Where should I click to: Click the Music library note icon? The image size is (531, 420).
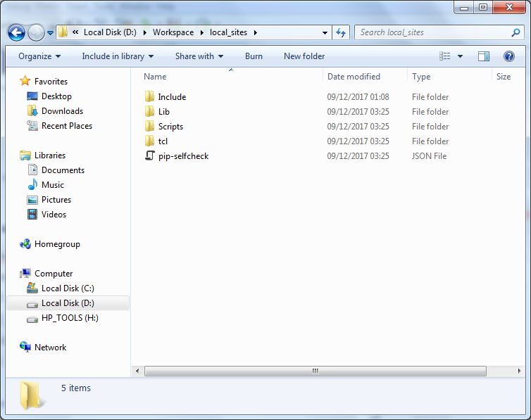pyautogui.click(x=32, y=184)
